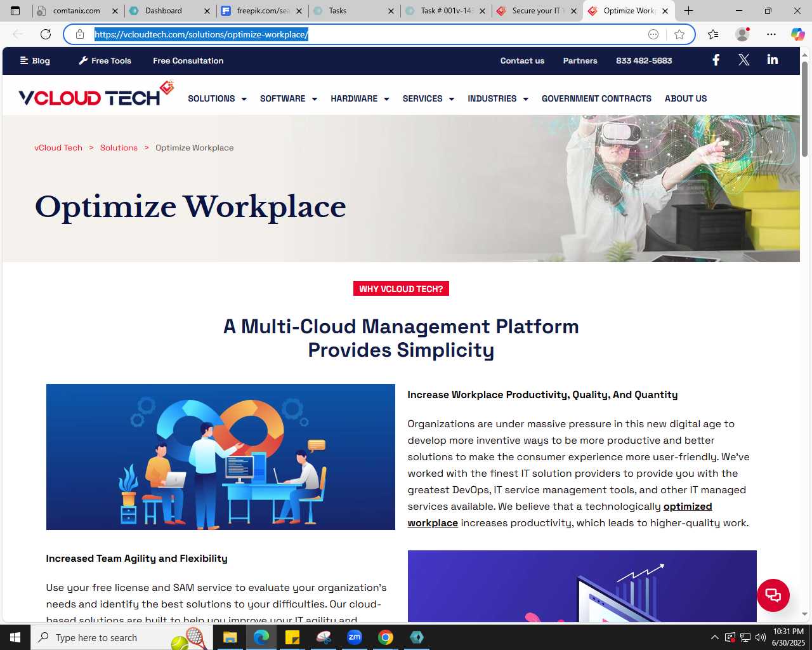Screen dimensions: 812x650
Task: Click the smiley feedback icon in address bar
Action: coord(653,34)
